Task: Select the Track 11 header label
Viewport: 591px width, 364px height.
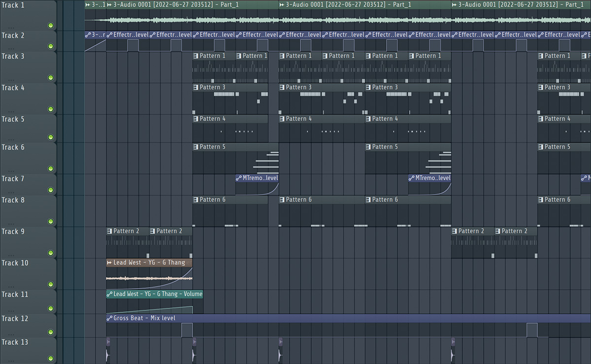Action: coord(15,295)
